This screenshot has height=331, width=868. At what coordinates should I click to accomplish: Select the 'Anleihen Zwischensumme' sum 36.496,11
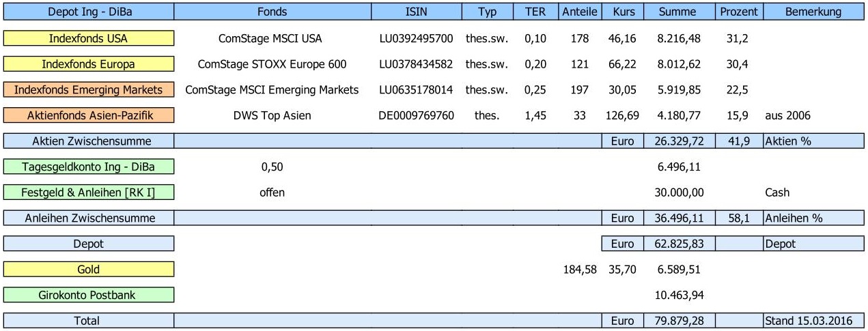click(678, 218)
